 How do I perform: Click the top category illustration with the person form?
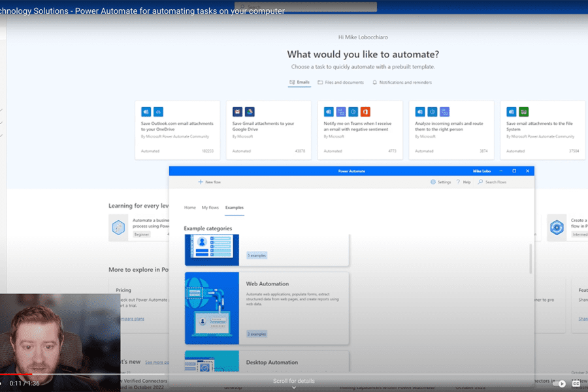point(212,250)
